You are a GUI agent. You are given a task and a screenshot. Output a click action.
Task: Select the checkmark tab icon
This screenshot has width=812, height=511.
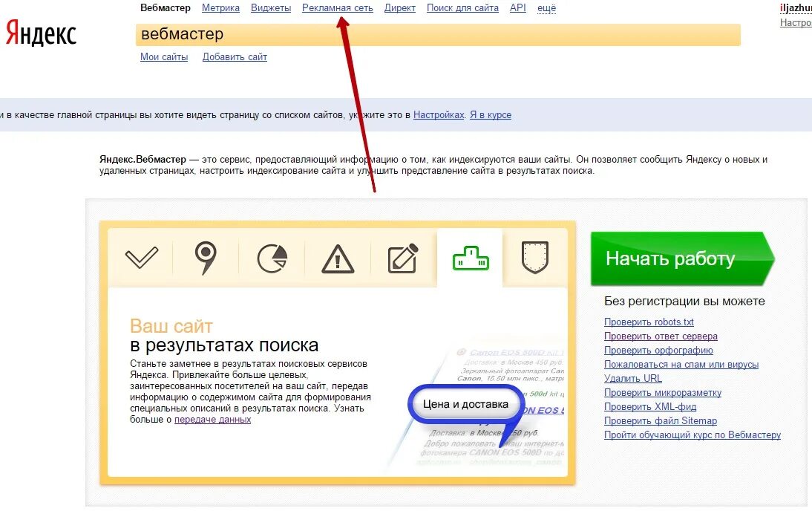tap(141, 258)
